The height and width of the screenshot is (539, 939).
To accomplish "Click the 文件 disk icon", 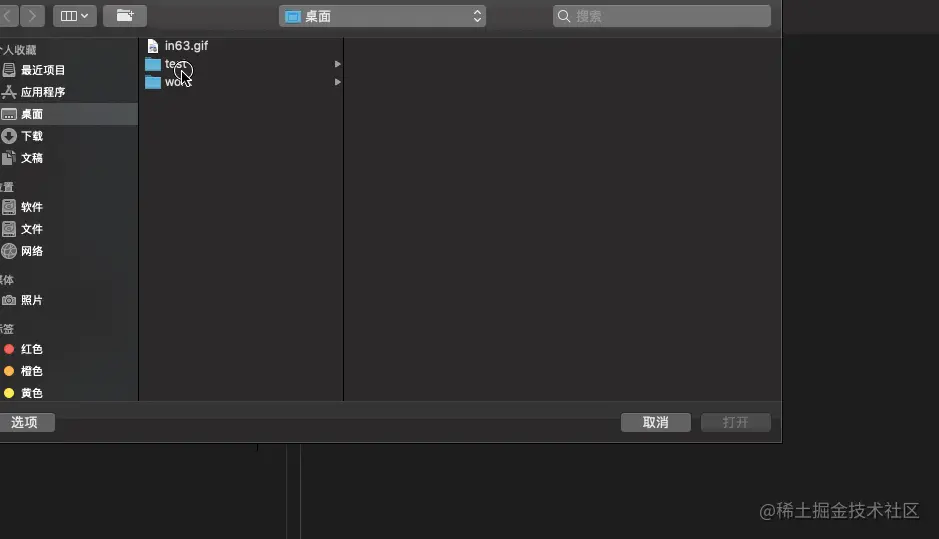I will [9, 229].
